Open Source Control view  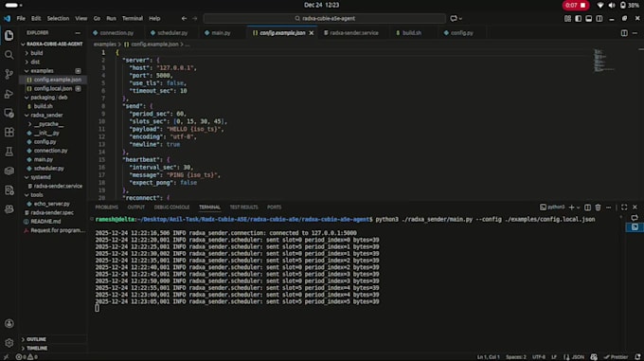[x=9, y=74]
